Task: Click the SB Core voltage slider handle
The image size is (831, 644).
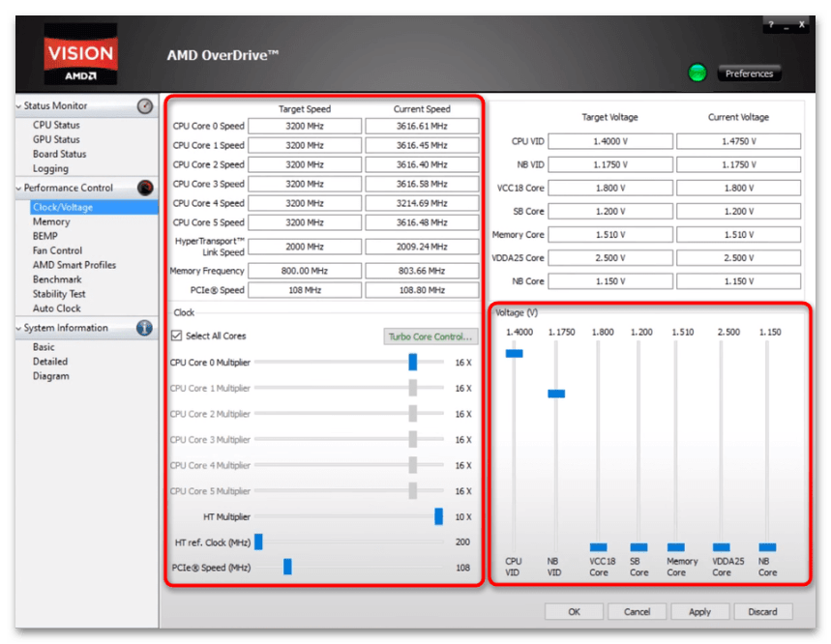Action: pos(638,547)
